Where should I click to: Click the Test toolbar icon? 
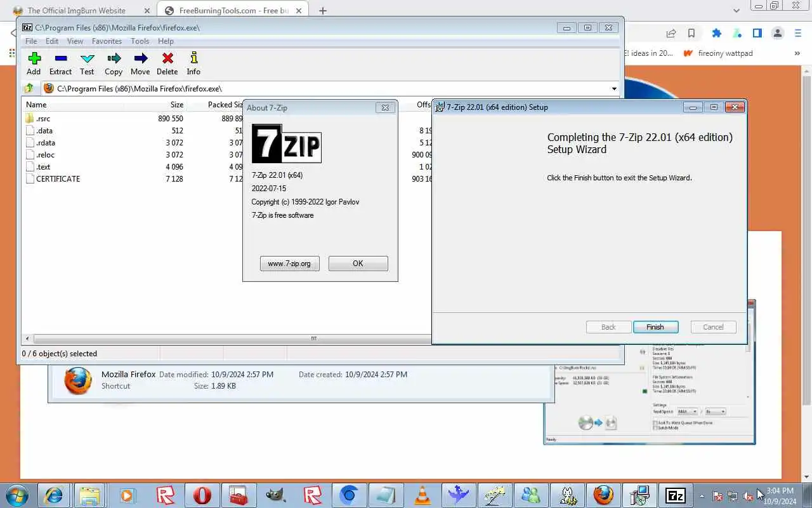click(x=87, y=63)
